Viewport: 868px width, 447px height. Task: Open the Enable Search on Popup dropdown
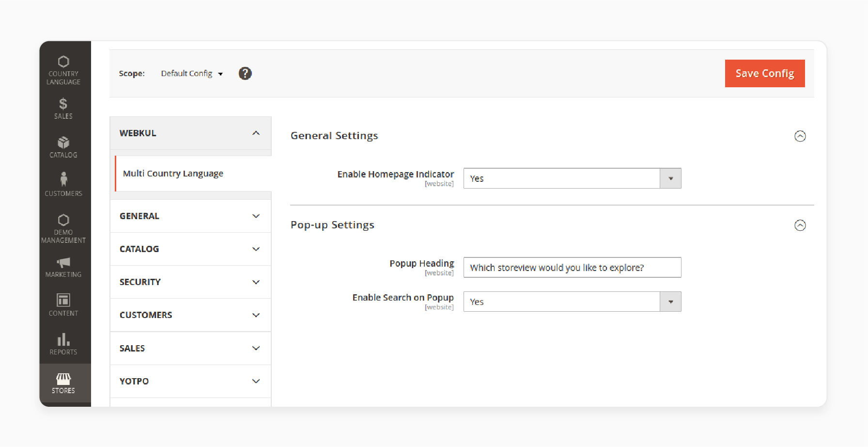coord(573,302)
